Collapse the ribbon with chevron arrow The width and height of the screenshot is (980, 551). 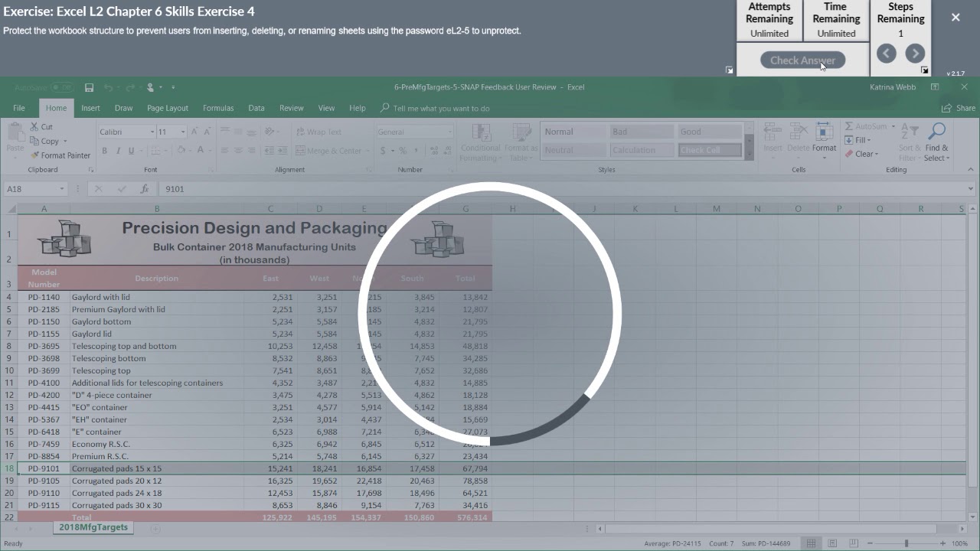coord(970,170)
